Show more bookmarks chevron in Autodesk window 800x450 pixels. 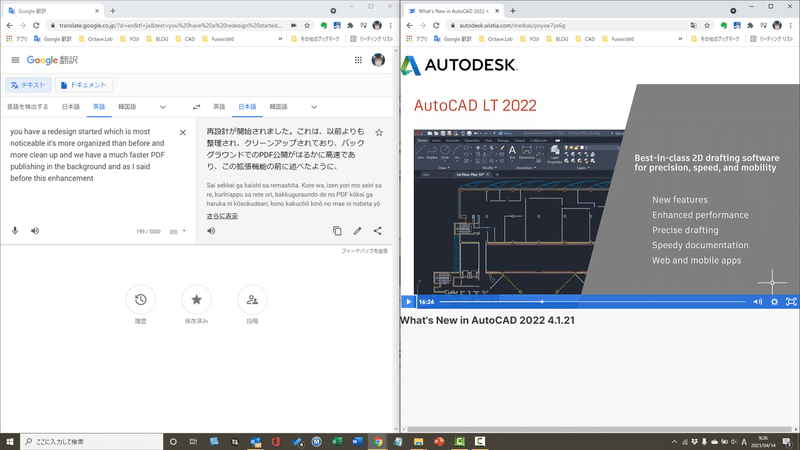(680, 39)
